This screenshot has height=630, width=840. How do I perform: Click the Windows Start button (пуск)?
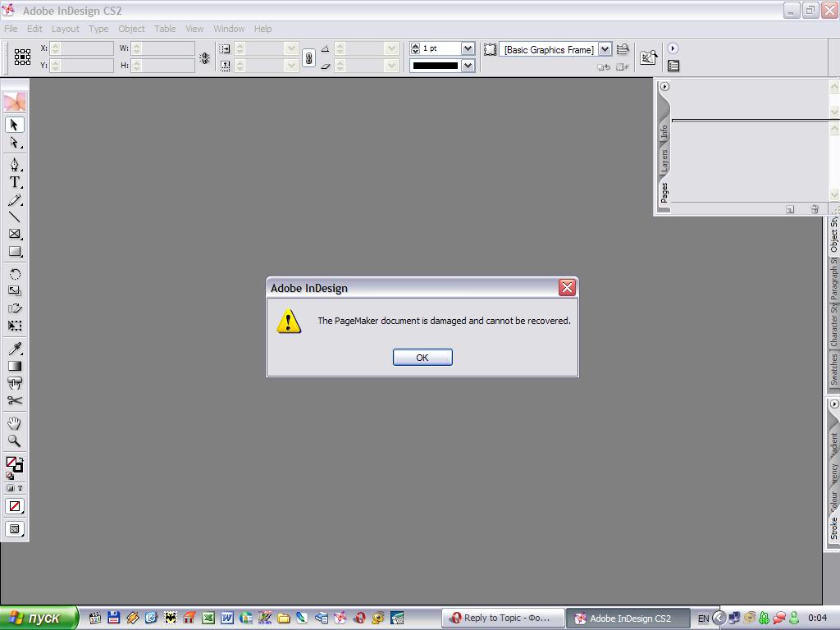(x=39, y=618)
